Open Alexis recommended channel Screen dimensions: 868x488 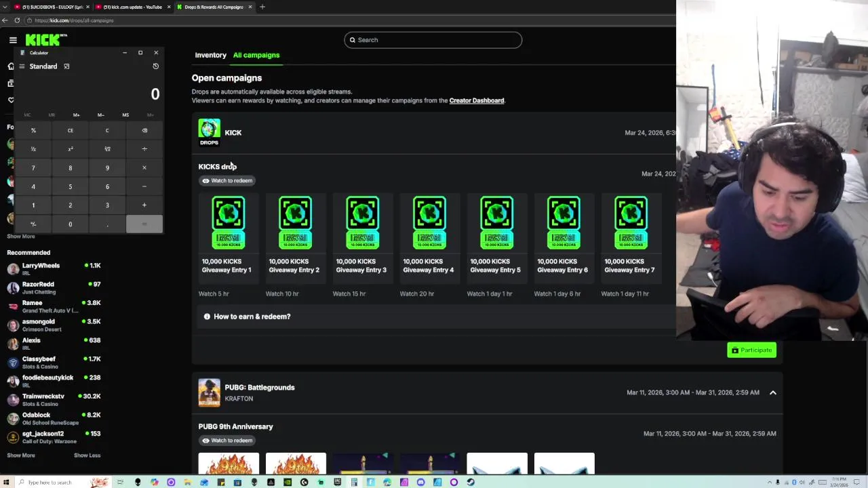pos(54,344)
